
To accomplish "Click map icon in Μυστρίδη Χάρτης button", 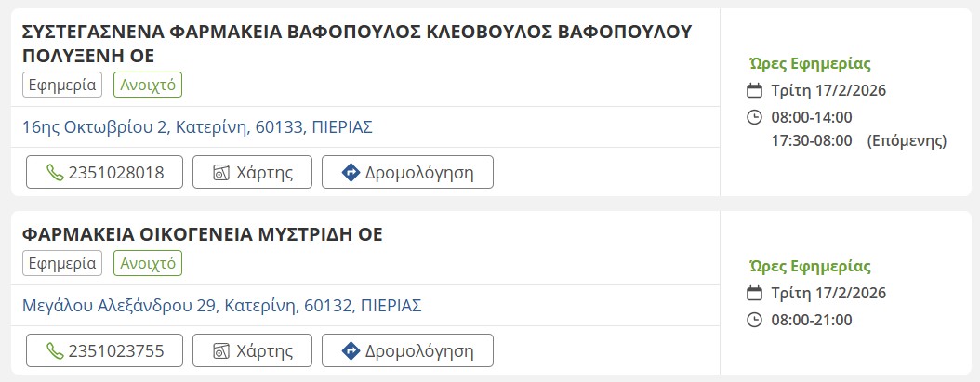I will click(221, 351).
